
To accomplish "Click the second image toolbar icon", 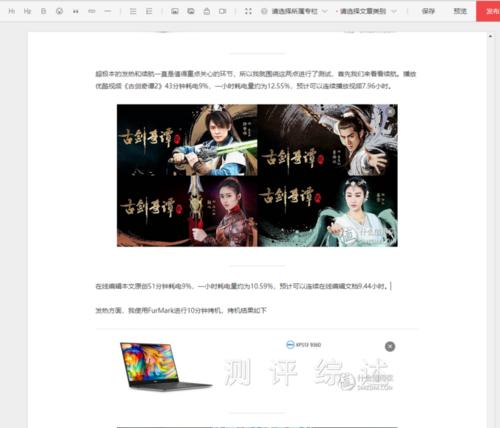I will (x=191, y=11).
